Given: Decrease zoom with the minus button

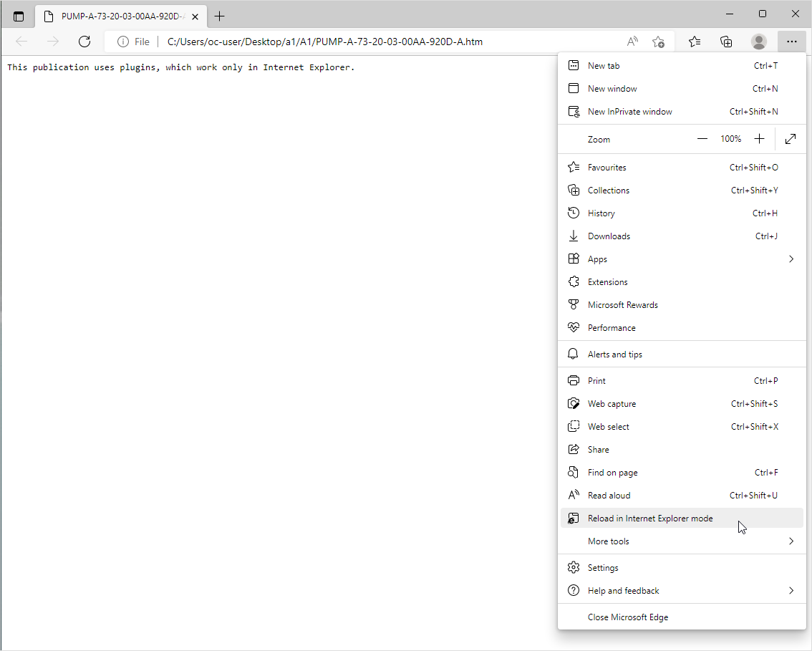Looking at the screenshot, I should [702, 139].
